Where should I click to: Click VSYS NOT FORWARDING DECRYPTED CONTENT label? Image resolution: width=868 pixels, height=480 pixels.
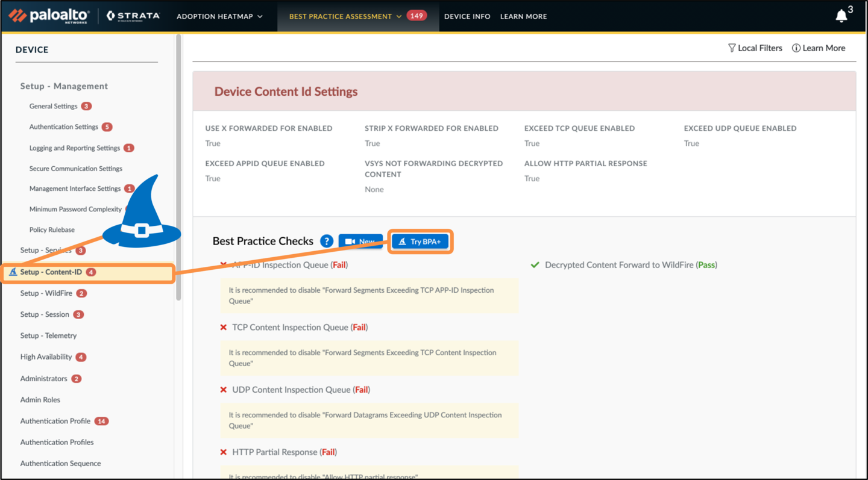(x=433, y=169)
